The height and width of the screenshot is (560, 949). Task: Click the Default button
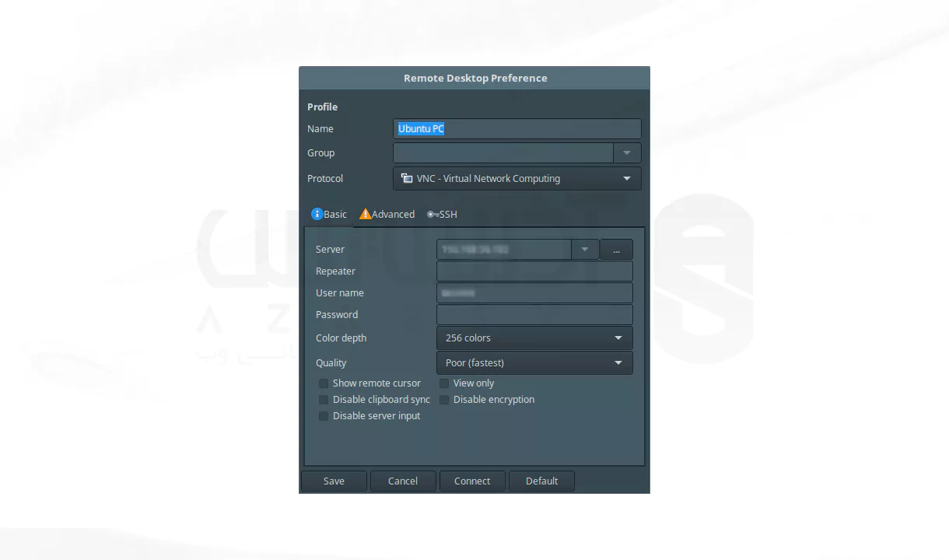[541, 481]
